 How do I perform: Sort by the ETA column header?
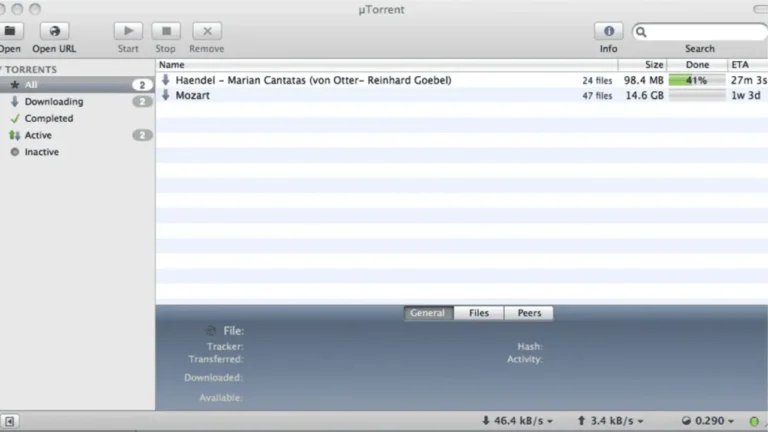click(747, 65)
